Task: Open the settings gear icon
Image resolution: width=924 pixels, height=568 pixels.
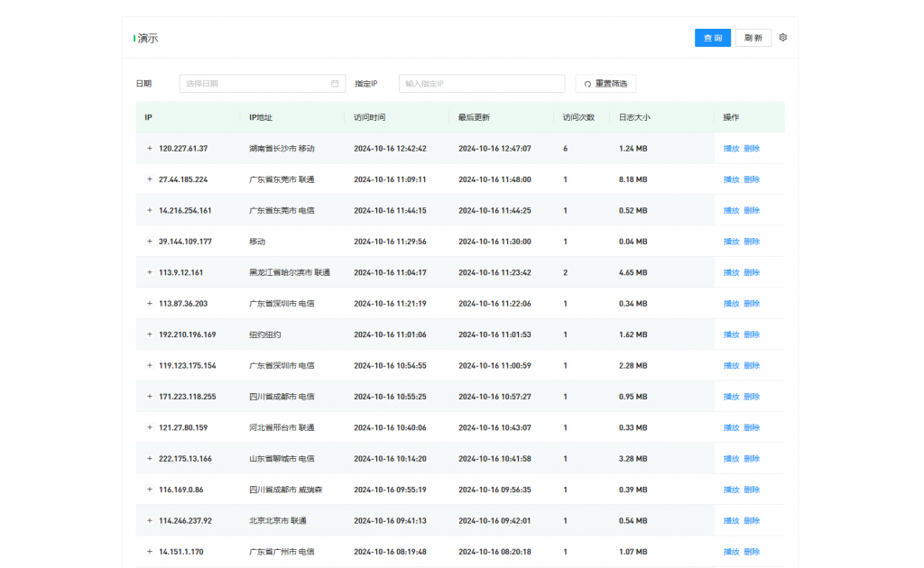Action: click(x=782, y=38)
